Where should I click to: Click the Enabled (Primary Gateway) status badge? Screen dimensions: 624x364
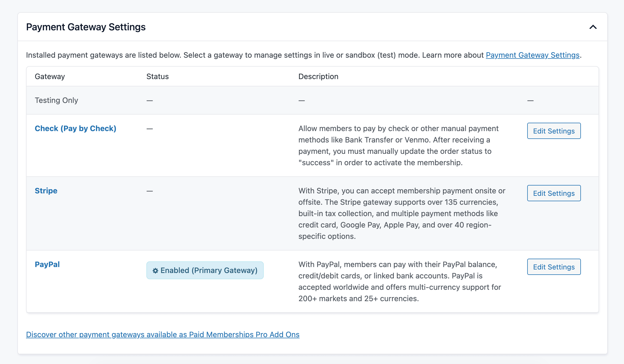pyautogui.click(x=205, y=270)
